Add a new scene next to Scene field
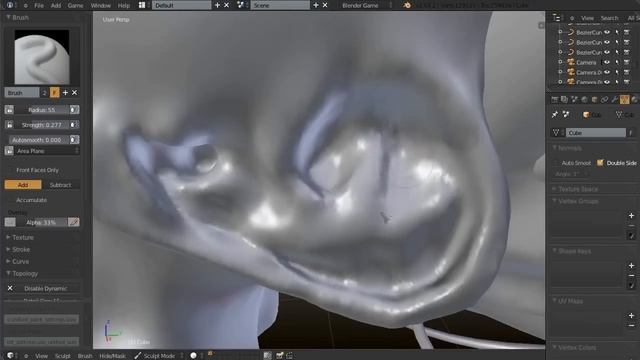Viewport: 640px width, 360px height. coord(316,5)
